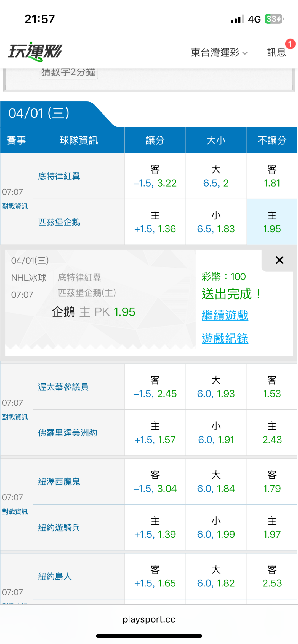Image resolution: width=298 pixels, height=644 pixels.
Task: Open the 東台灣運彩 dropdown
Action: coord(219,52)
